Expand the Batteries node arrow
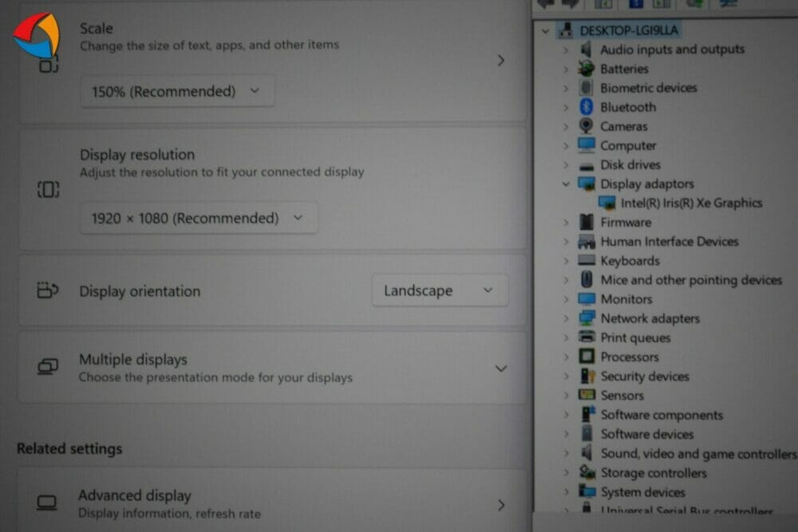Image resolution: width=798 pixels, height=532 pixels. [566, 69]
